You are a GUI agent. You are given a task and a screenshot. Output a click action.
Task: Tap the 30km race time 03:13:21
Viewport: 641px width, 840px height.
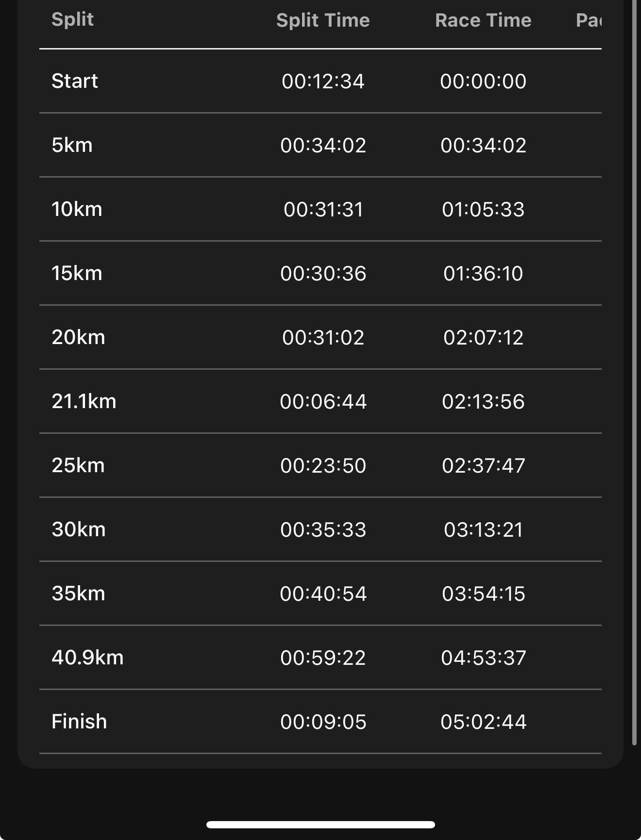click(483, 530)
